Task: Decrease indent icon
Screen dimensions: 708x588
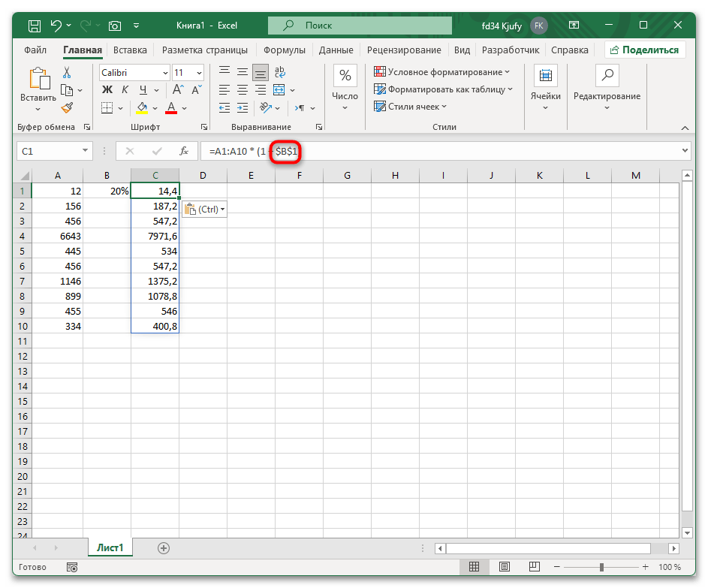Action: click(224, 108)
